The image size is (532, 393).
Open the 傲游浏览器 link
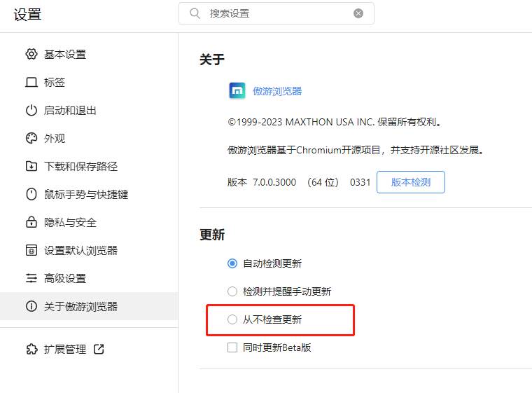pyautogui.click(x=277, y=91)
